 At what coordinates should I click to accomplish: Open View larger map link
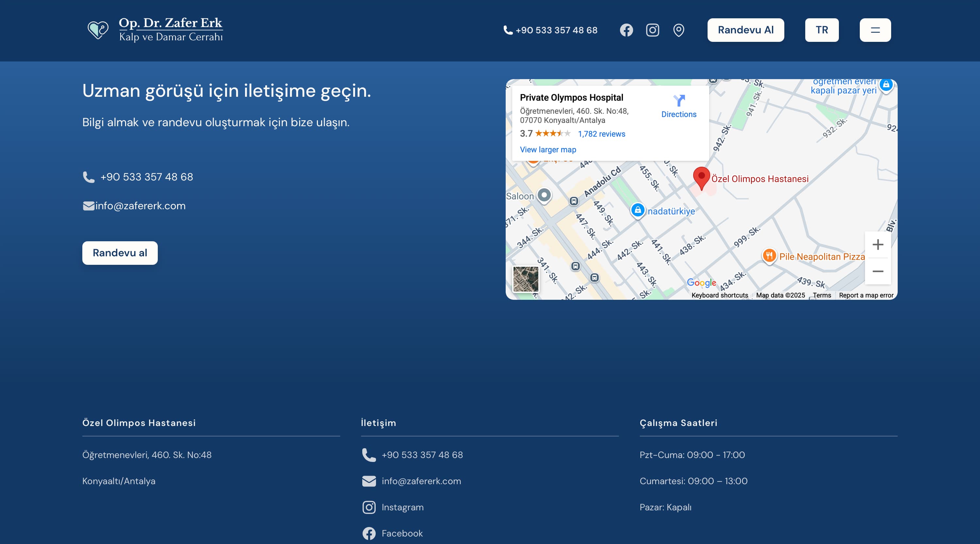(x=548, y=150)
